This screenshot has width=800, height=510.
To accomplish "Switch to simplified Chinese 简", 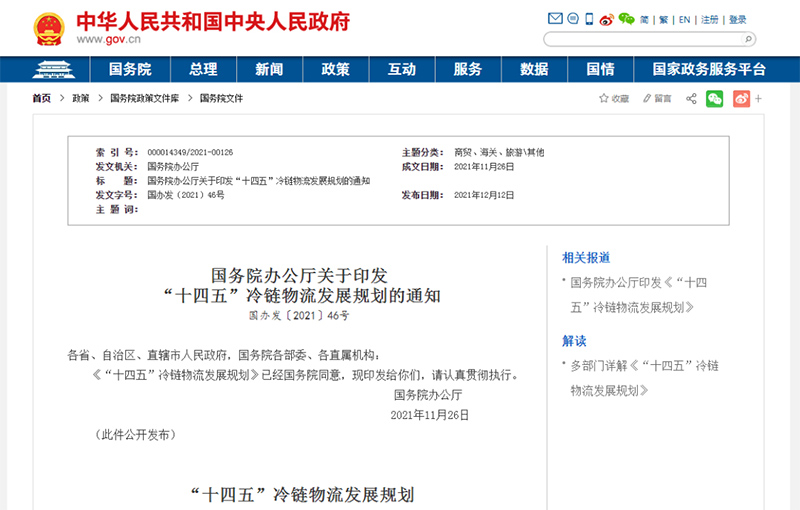I will (644, 20).
